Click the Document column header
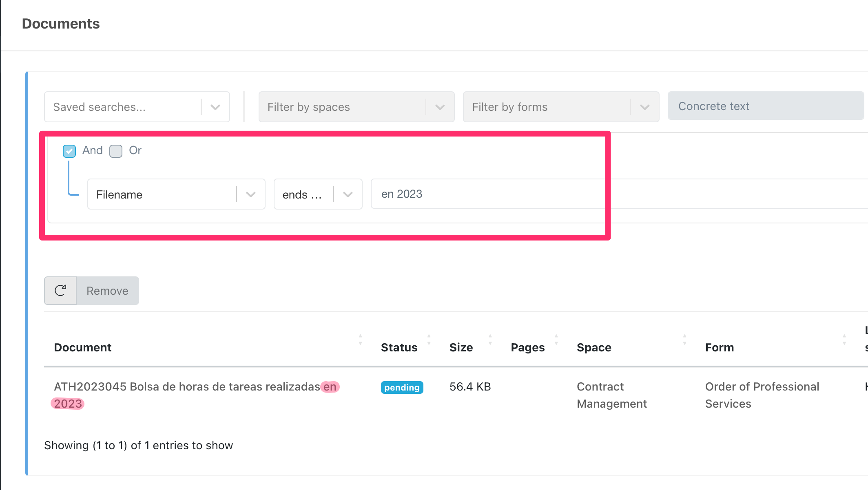The width and height of the screenshot is (868, 490). click(83, 347)
